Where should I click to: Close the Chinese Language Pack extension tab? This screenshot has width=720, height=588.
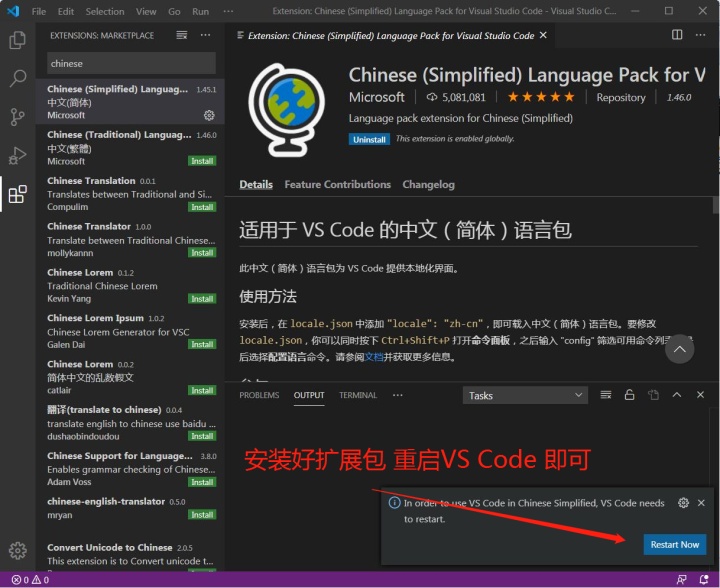click(x=543, y=35)
